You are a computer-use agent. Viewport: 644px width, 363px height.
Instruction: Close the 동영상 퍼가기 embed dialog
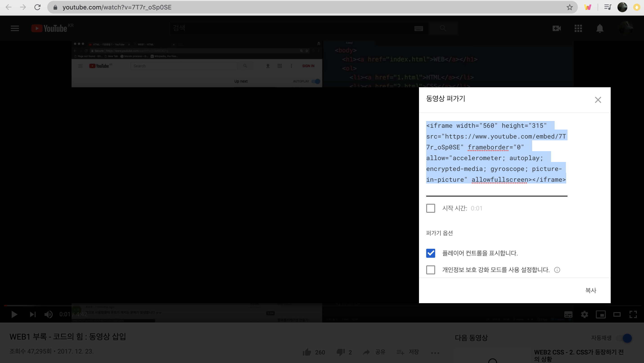598,100
